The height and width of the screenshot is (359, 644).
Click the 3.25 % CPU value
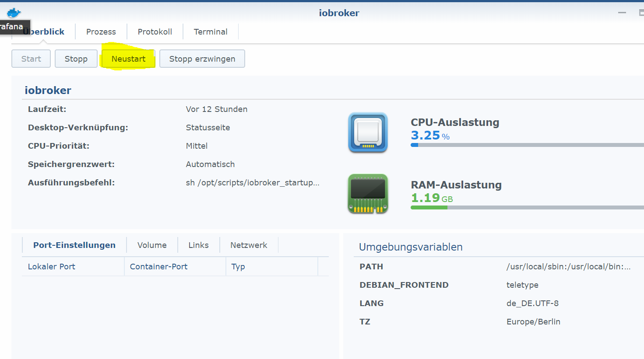pyautogui.click(x=430, y=136)
